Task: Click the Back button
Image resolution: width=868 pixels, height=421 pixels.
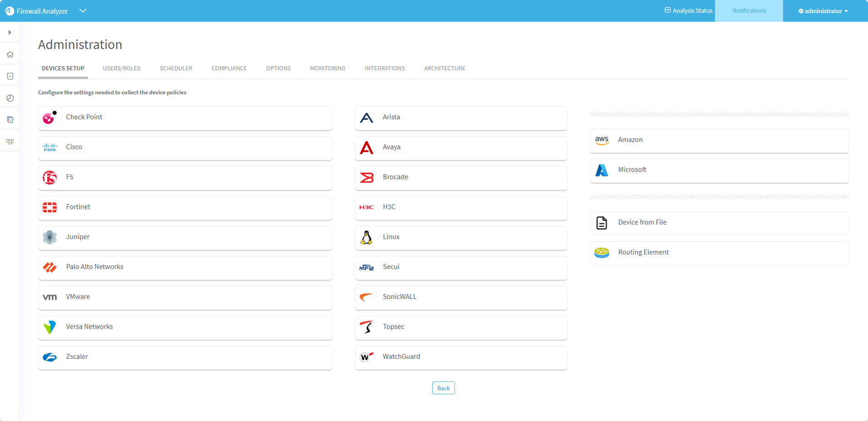Action: click(x=443, y=388)
